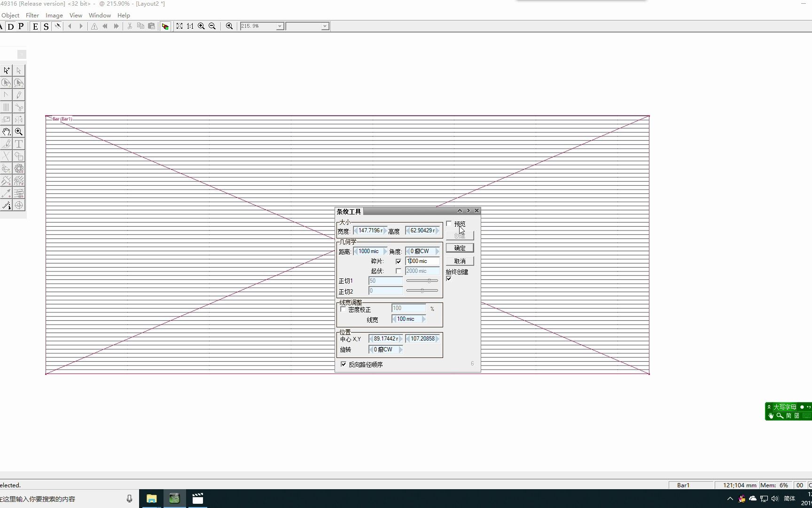Click the 简体 input language indicator
This screenshot has height=508, width=812.
point(790,499)
